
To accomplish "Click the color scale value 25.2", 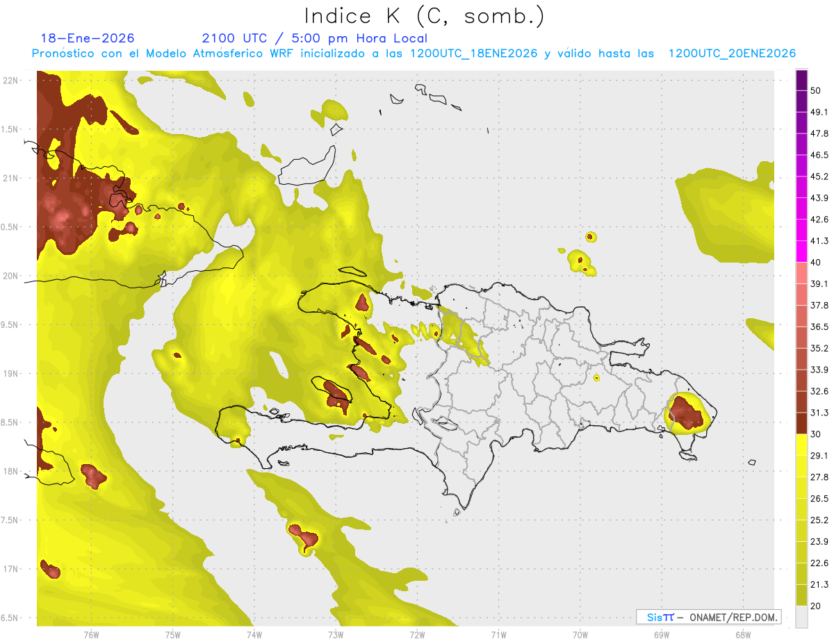I will (819, 520).
